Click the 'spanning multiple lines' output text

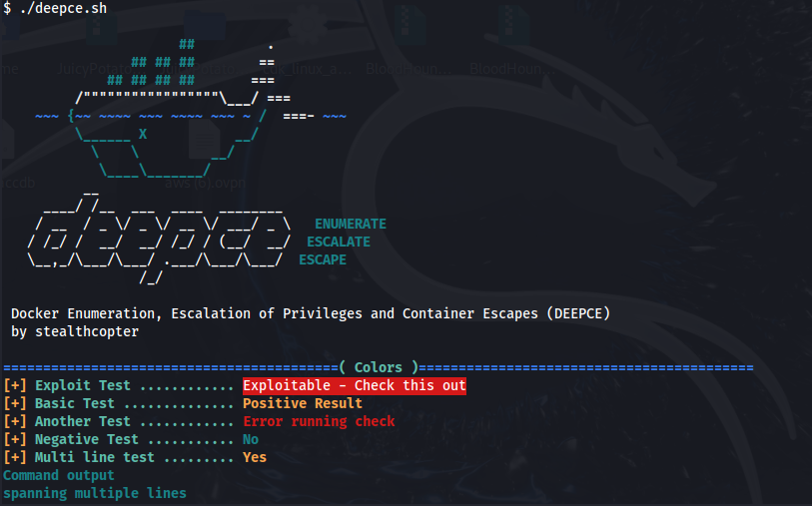94,493
